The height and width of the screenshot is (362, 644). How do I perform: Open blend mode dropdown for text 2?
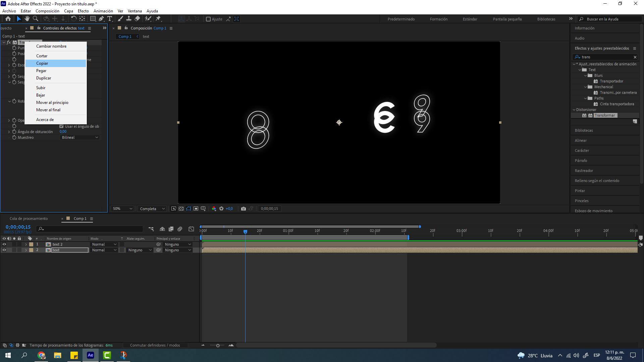[x=104, y=244]
